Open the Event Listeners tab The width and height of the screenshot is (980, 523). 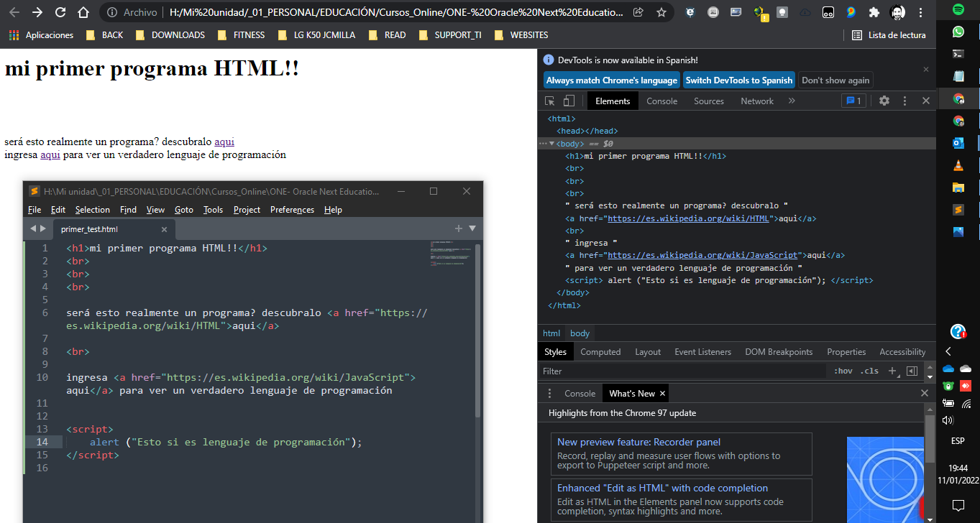[702, 352]
